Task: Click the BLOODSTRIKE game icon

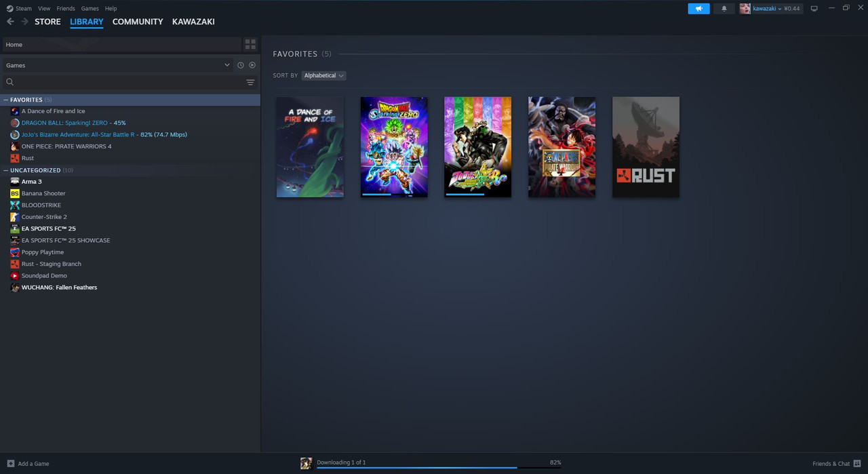Action: (15, 205)
